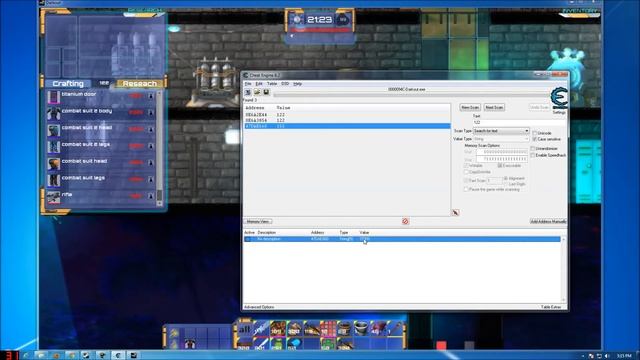Click the craft icon on rifle row
The image size is (640, 360).
pyautogui.click(x=151, y=196)
